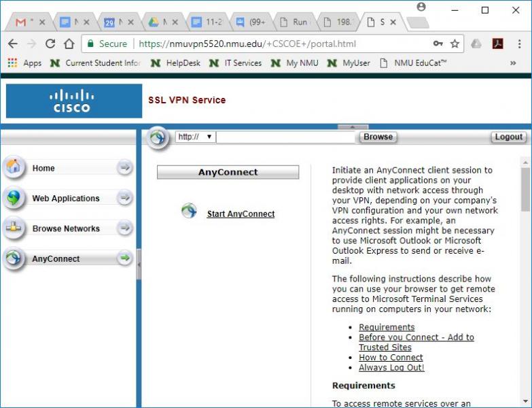Viewport: 532px width, 408px height.
Task: Click the arrow next to Browse Networks
Action: click(124, 228)
